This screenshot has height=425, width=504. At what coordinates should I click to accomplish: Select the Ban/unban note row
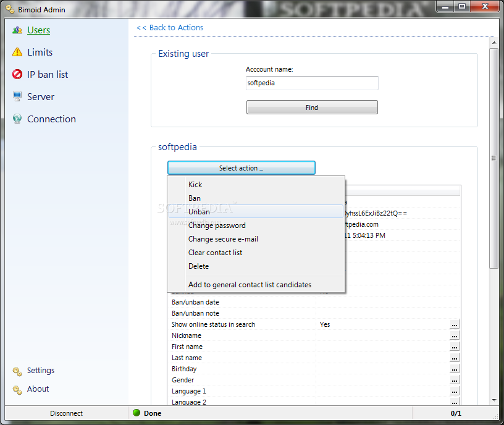click(x=314, y=313)
